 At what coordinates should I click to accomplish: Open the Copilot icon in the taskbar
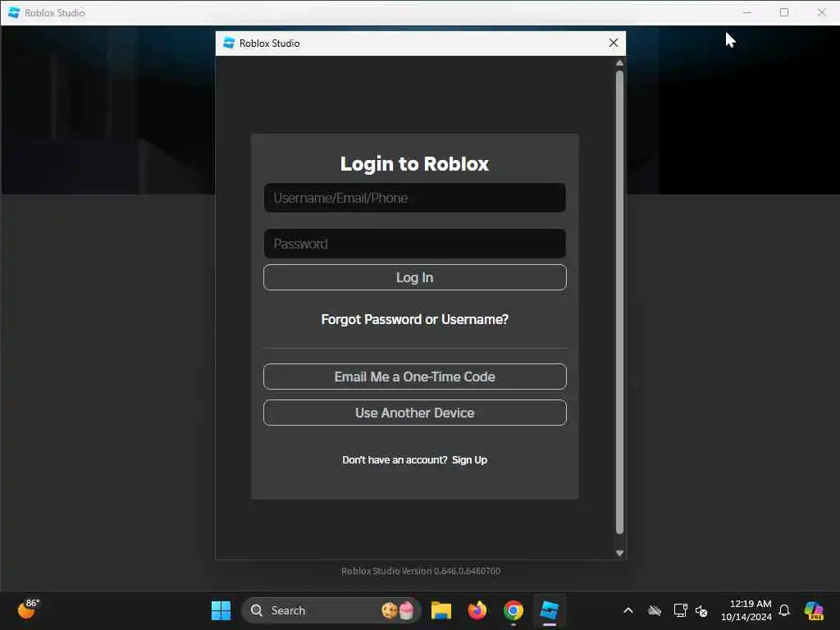click(x=813, y=610)
